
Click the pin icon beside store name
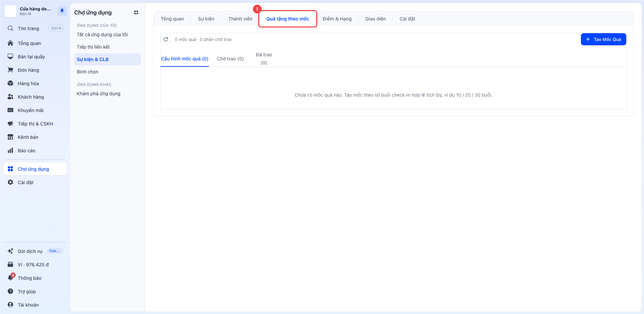point(62,11)
